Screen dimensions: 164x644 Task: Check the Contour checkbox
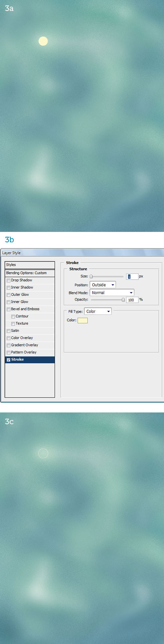[13, 317]
